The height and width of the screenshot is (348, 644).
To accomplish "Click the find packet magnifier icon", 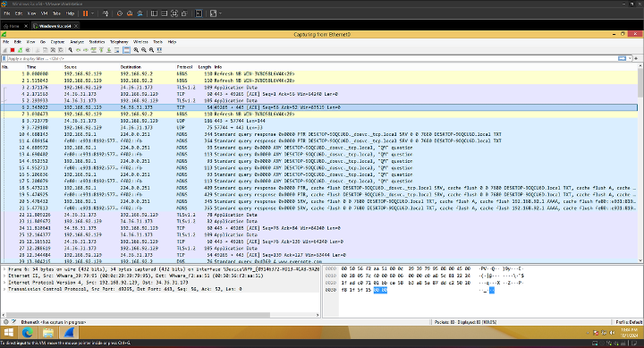I will (x=71, y=50).
